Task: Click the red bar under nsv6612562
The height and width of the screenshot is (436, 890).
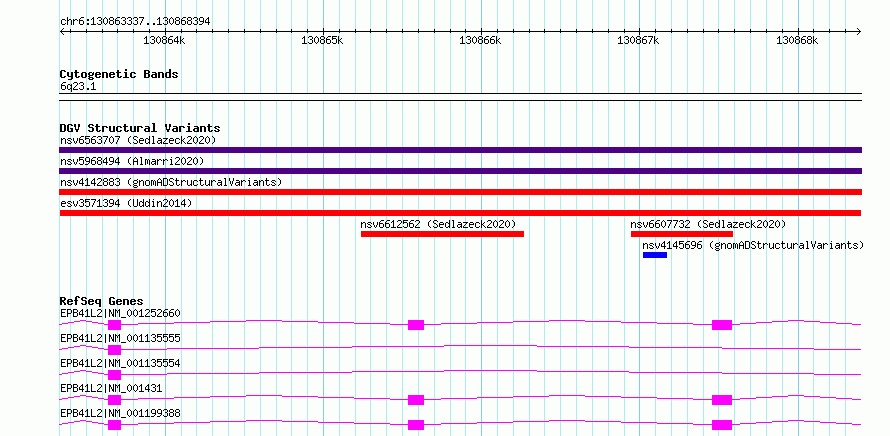Action: (x=442, y=234)
